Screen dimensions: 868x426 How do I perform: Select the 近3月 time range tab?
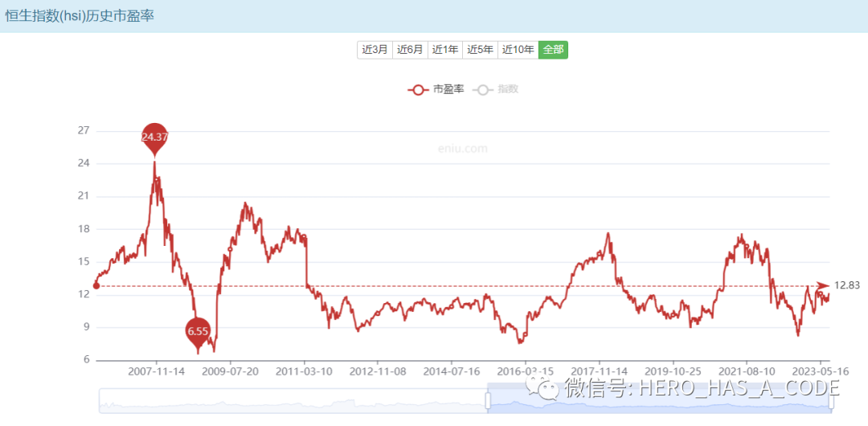[375, 50]
